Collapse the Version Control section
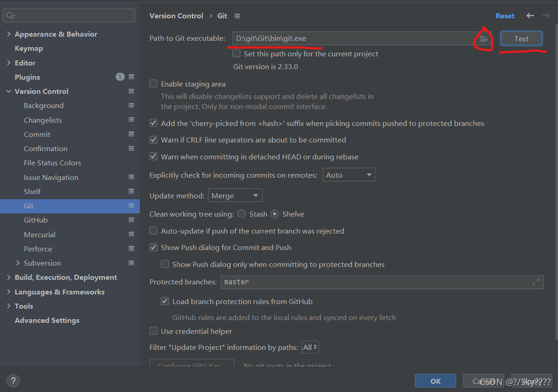558x392 pixels. (9, 91)
